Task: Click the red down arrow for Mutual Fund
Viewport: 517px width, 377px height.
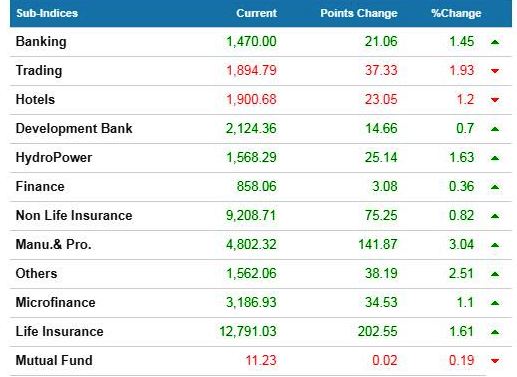Action: coord(495,361)
